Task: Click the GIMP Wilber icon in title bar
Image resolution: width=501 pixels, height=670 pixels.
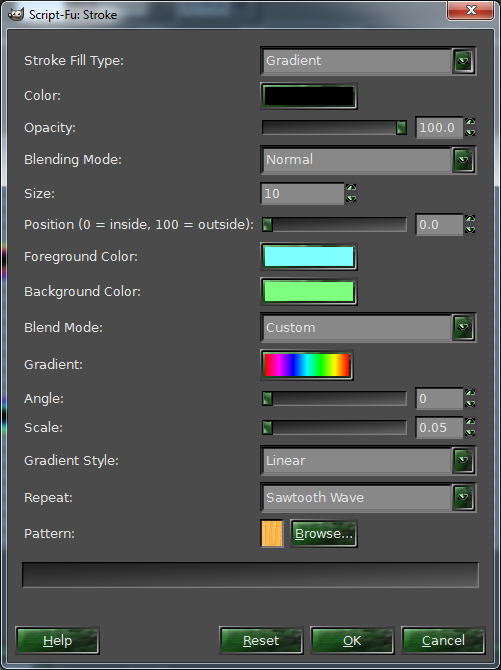Action: pyautogui.click(x=16, y=14)
